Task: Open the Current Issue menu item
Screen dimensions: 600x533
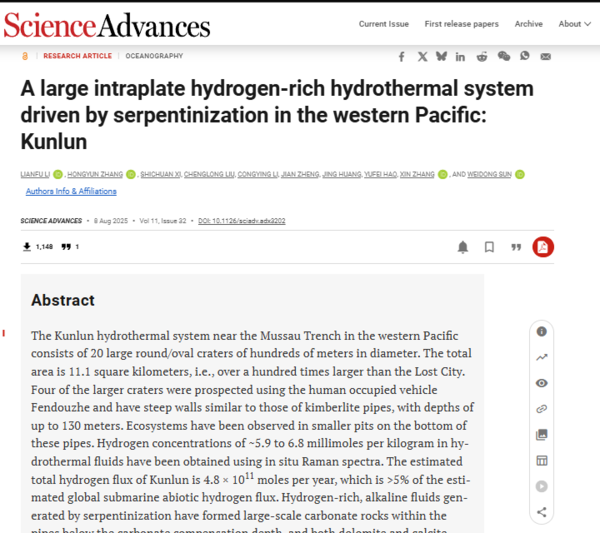Action: coord(383,24)
